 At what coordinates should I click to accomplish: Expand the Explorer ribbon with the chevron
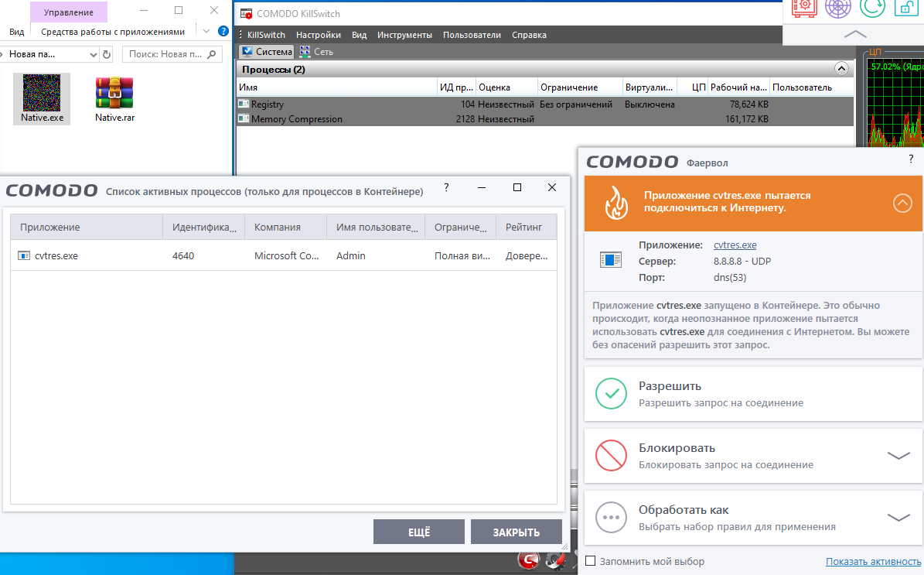coord(206,31)
